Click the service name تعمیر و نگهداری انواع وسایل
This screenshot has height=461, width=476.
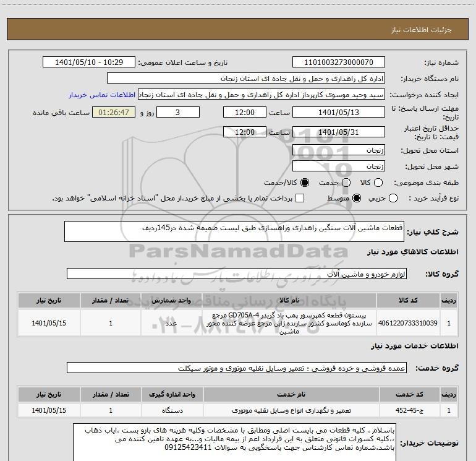[x=291, y=410]
